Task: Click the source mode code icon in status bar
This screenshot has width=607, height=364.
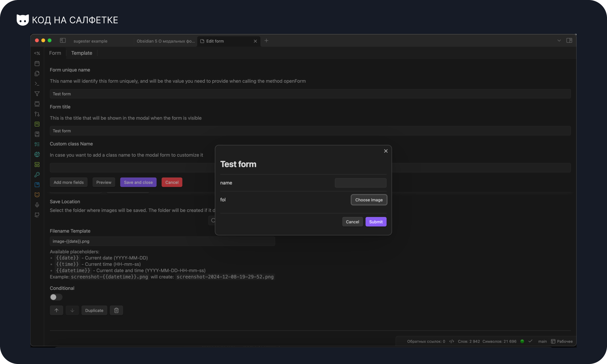Action: click(451, 341)
